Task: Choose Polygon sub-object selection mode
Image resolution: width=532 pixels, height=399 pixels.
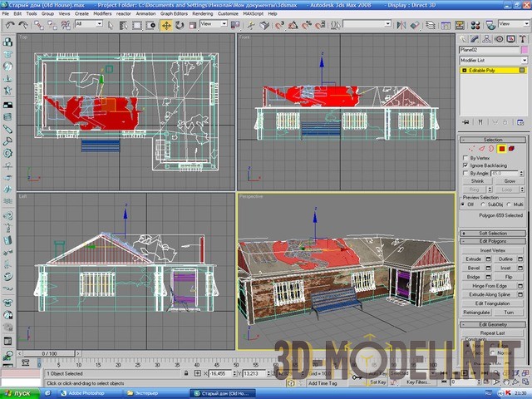Action: (x=502, y=149)
